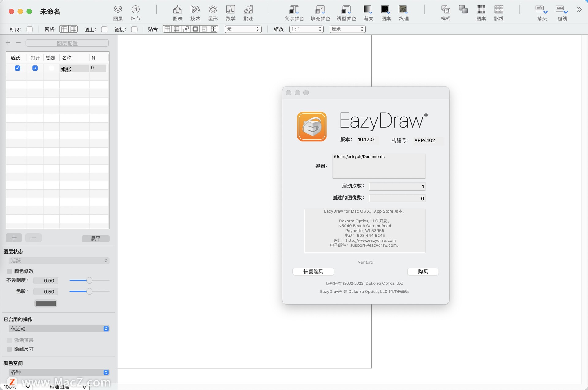
Task: Click the 色彩 0.50 value field
Action: pos(46,292)
